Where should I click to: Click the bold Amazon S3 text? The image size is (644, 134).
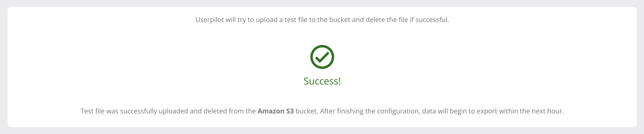(x=276, y=111)
